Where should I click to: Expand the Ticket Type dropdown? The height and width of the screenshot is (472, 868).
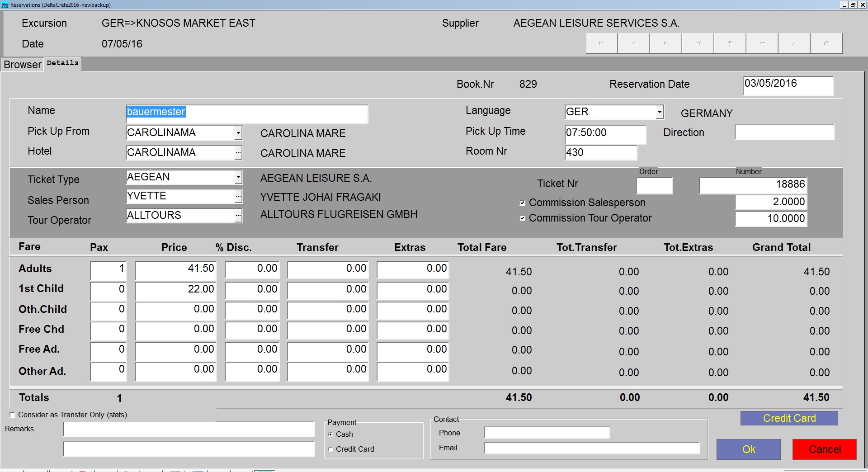tap(238, 177)
